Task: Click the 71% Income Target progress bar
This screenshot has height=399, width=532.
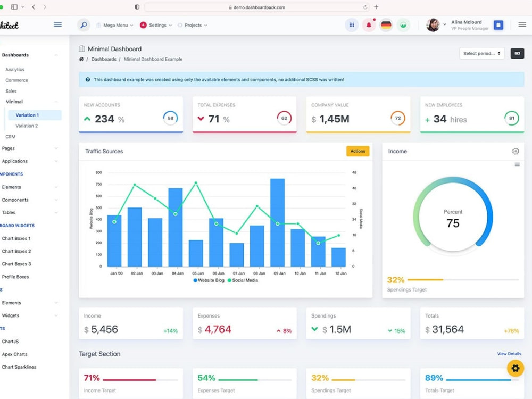Action: tap(140, 380)
